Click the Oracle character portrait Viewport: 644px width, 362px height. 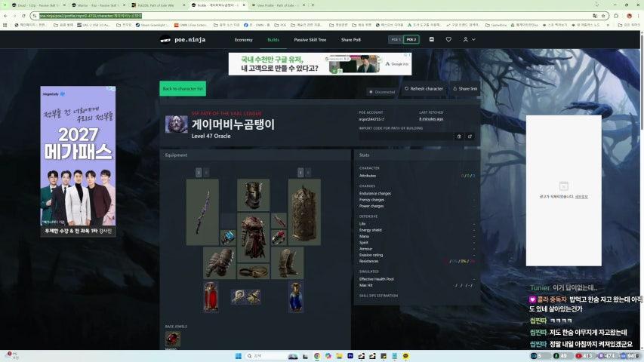176,124
